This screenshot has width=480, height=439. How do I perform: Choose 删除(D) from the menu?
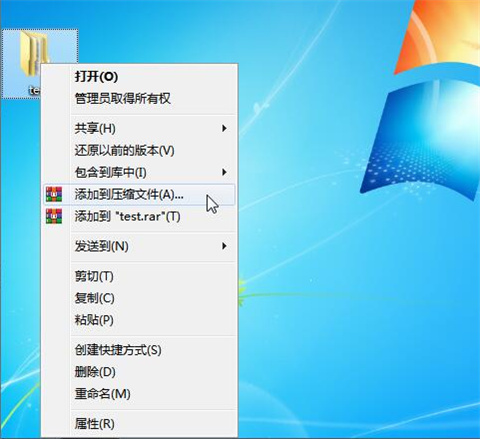pos(139,372)
